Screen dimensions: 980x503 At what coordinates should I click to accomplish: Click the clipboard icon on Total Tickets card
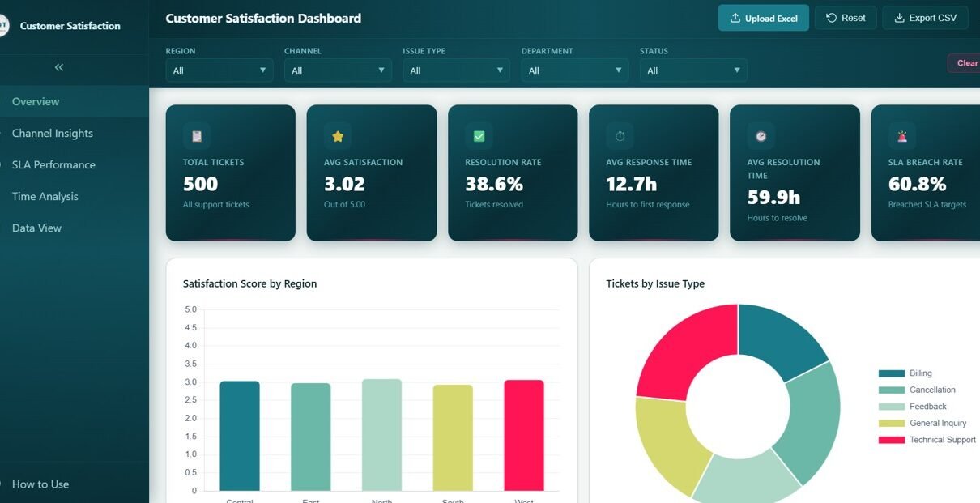(x=197, y=136)
